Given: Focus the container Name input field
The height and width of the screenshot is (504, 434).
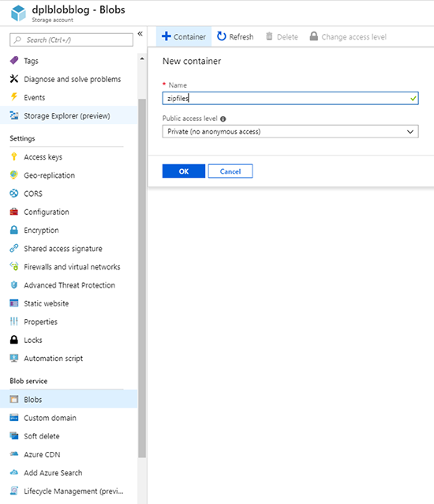Looking at the screenshot, I should [x=290, y=99].
